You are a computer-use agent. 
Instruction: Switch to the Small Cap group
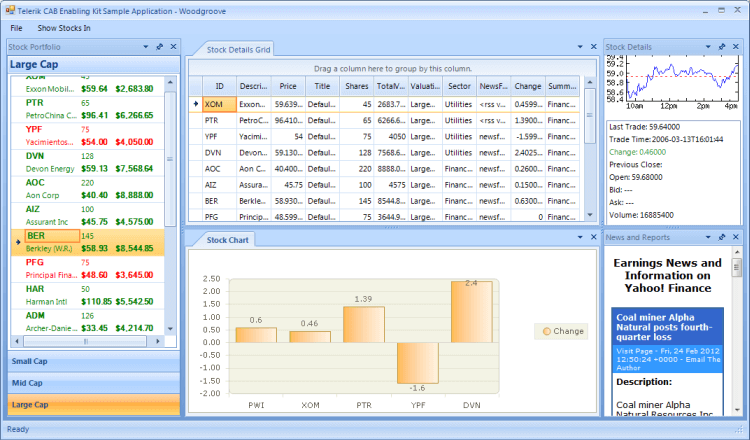(94, 362)
